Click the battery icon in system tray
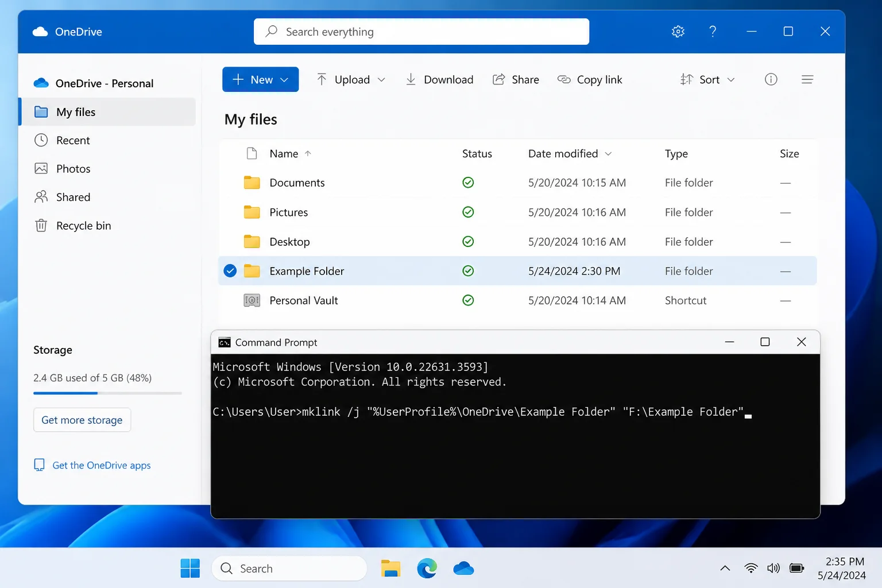The height and width of the screenshot is (588, 882). pos(797,568)
